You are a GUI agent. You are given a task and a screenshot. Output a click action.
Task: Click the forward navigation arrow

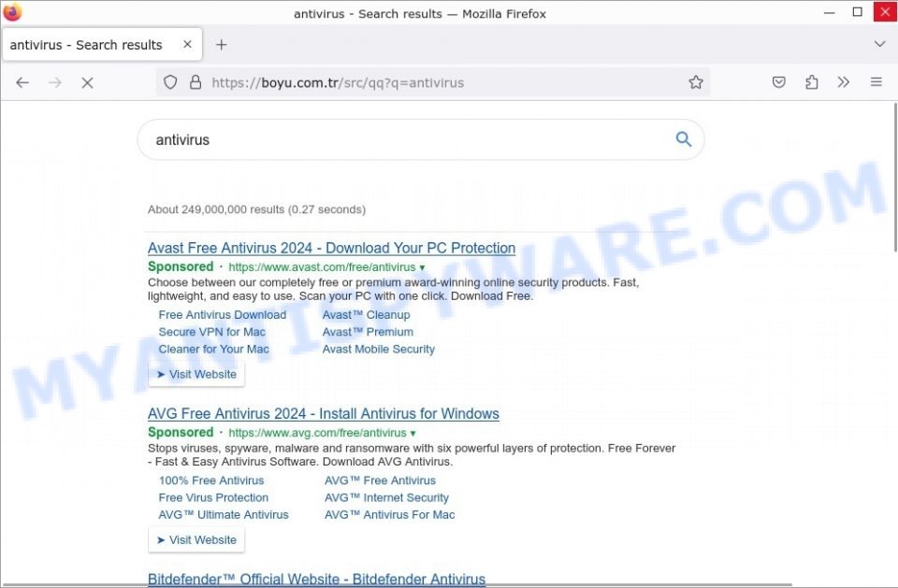(x=55, y=83)
